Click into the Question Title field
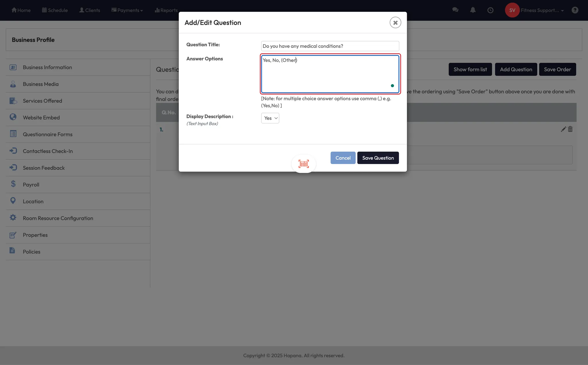Viewport: 588px width, 365px height. (330, 46)
